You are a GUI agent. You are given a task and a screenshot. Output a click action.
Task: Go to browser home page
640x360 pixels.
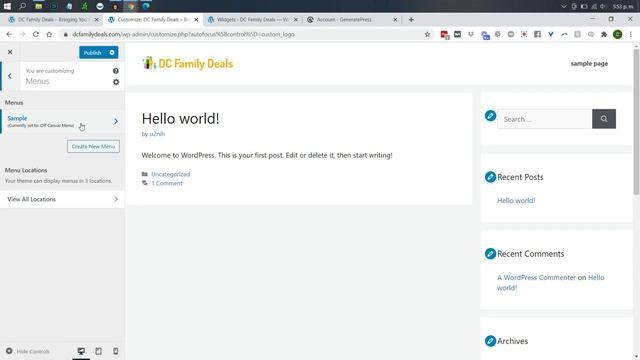click(49, 34)
